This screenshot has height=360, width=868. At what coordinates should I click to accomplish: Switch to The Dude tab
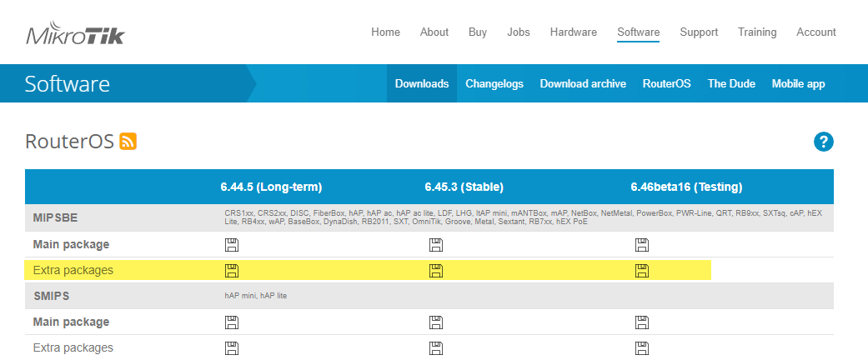pyautogui.click(x=731, y=83)
